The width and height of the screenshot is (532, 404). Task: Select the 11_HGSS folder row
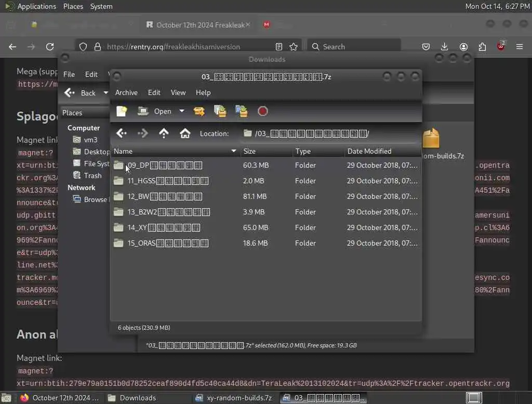(x=266, y=181)
